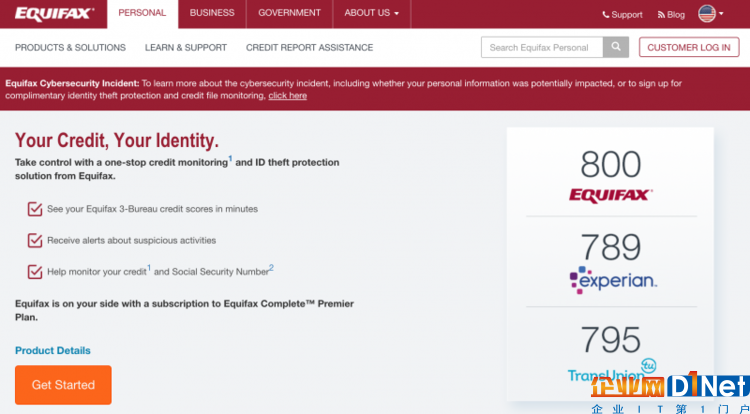Click the phone Support link
This screenshot has width=750, height=414.
(622, 15)
